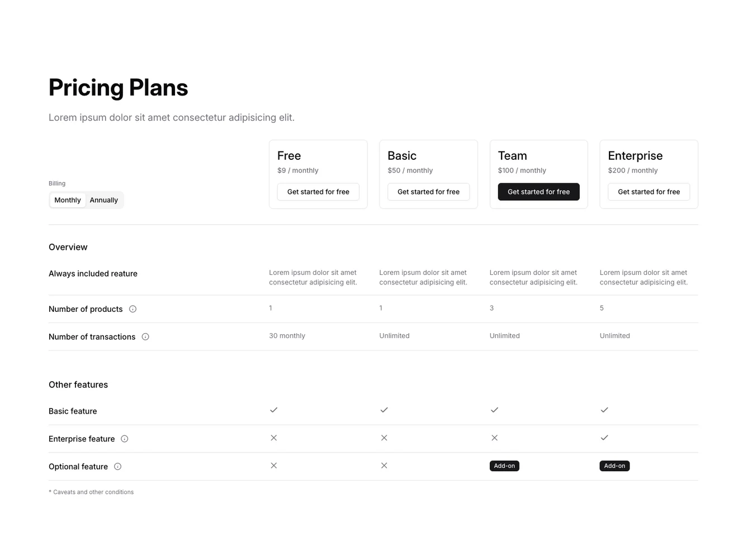Switch billing to Monthly
Image resolution: width=747 pixels, height=560 pixels.
tap(67, 200)
